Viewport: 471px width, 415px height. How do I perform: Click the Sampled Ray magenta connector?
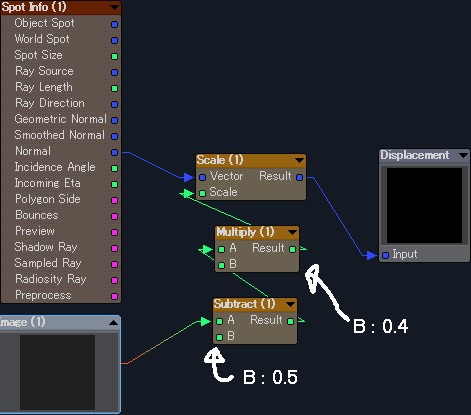[114, 264]
